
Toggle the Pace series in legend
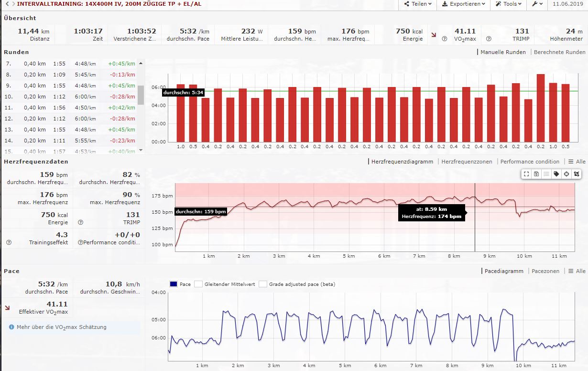174,284
